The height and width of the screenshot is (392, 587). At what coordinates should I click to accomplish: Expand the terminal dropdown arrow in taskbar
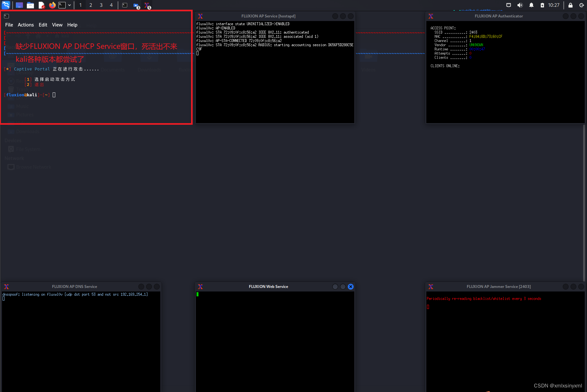click(69, 5)
